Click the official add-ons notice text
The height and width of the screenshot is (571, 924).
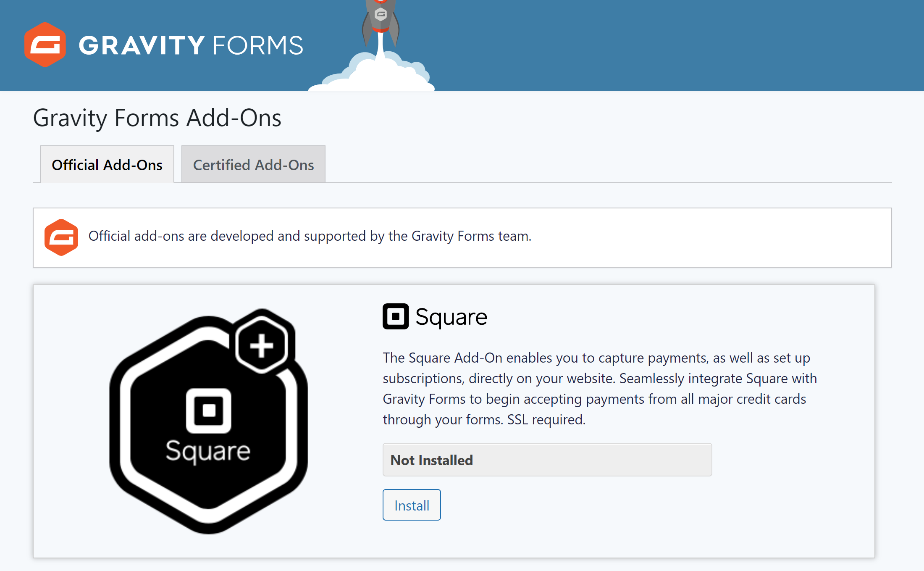point(310,236)
